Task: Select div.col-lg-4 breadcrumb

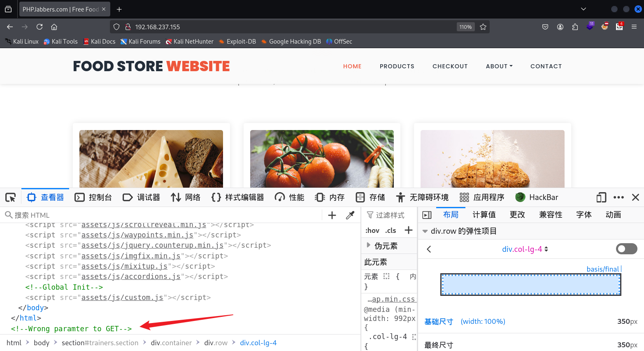Action: pyautogui.click(x=258, y=343)
